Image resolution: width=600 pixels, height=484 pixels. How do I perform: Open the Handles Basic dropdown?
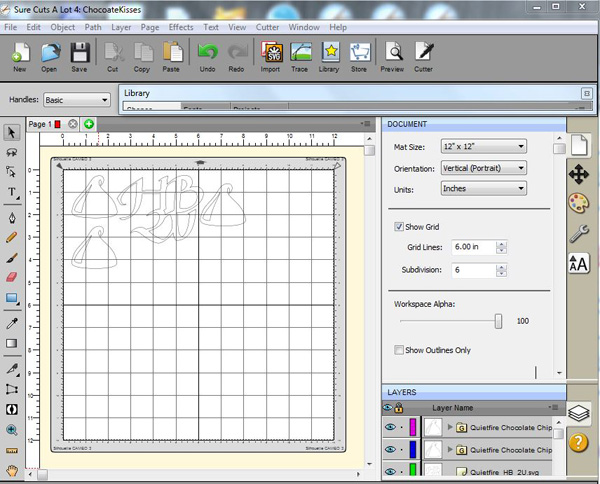pos(77,100)
